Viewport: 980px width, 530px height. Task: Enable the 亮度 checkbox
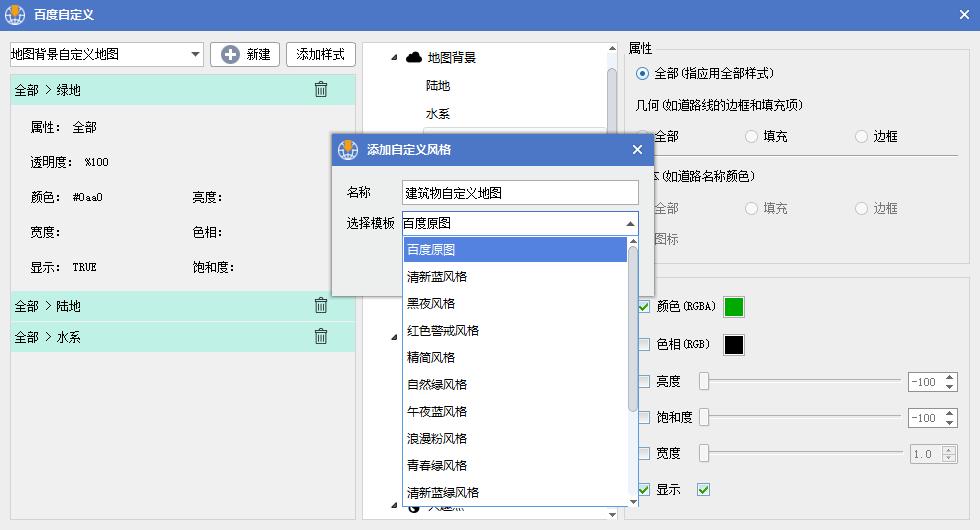click(x=644, y=381)
